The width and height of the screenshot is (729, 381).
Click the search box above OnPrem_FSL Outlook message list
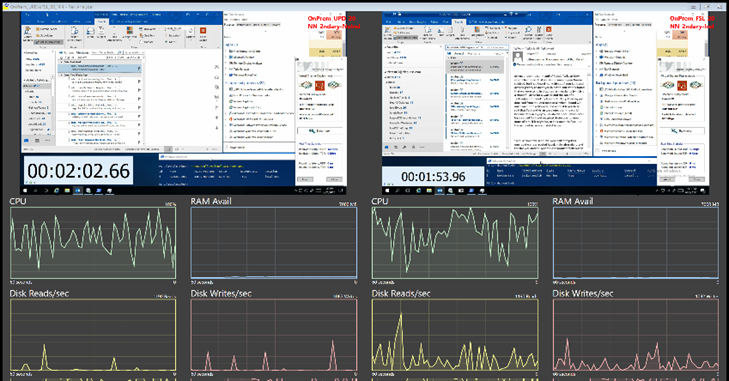tap(477, 47)
